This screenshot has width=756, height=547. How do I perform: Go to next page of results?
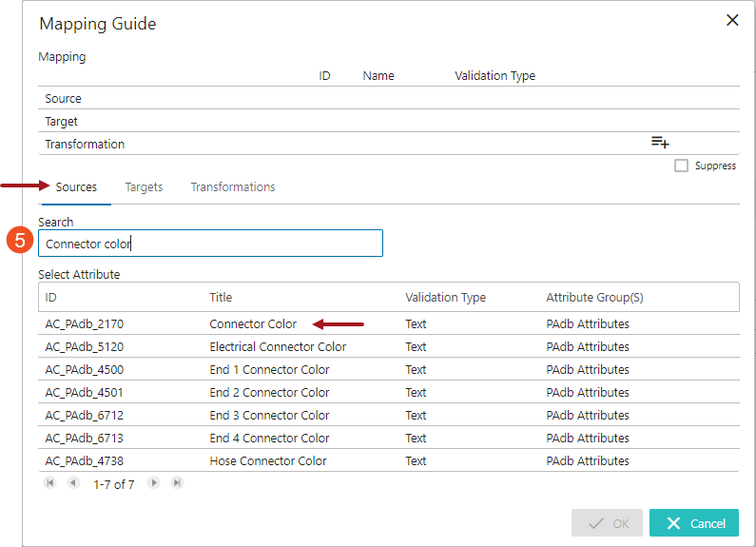point(154,483)
